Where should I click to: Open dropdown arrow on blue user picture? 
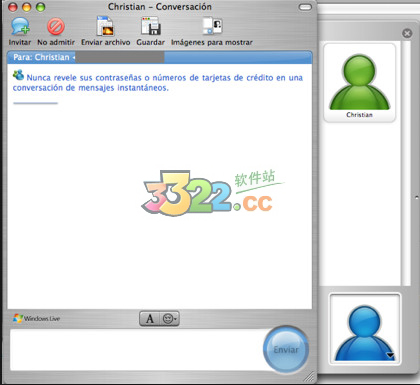pos(390,355)
